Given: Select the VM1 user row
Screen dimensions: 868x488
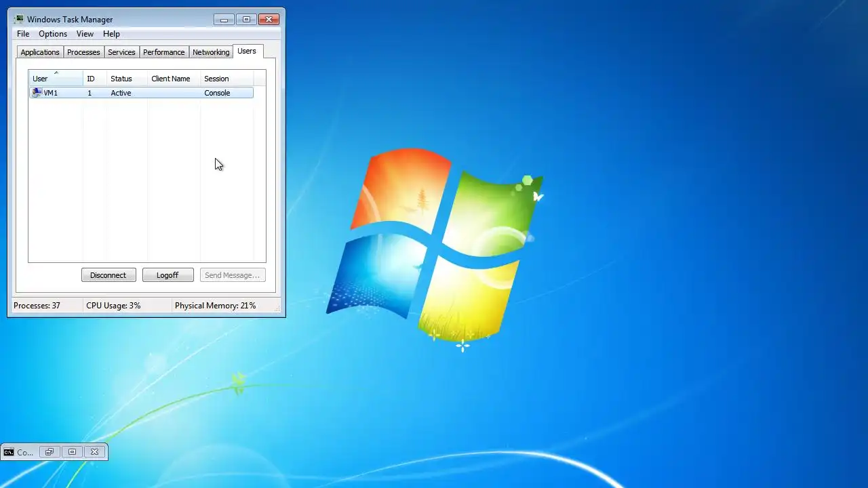Looking at the screenshot, I should click(x=141, y=93).
